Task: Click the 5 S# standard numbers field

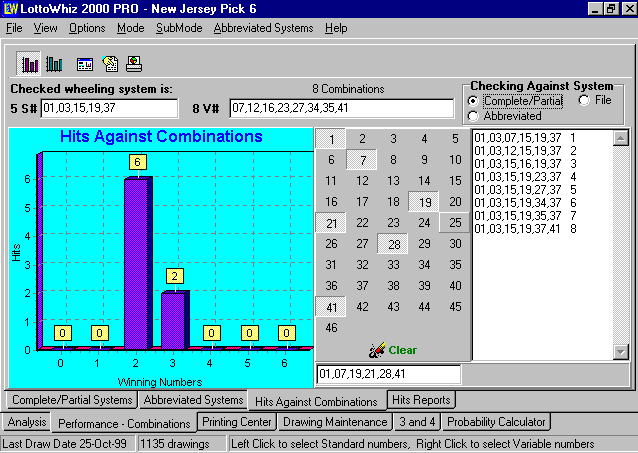Action: [109, 108]
